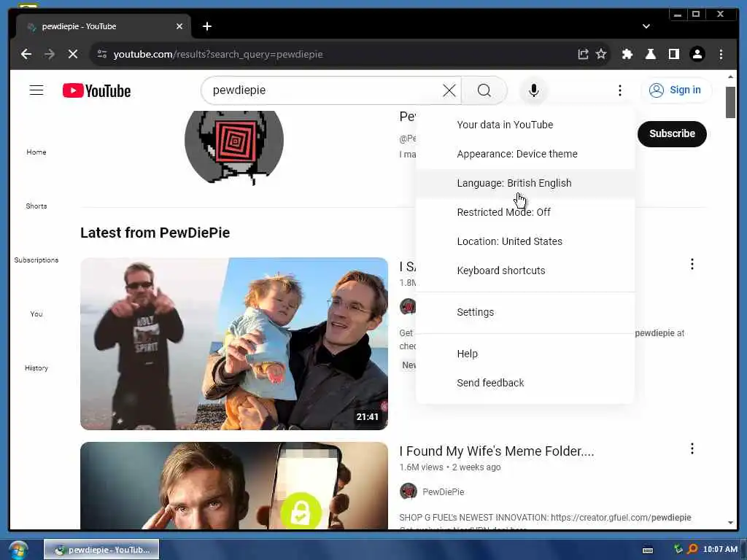Close the pewdiepie - YouTube tab
Viewport: 747px width, 560px height.
pos(179,26)
